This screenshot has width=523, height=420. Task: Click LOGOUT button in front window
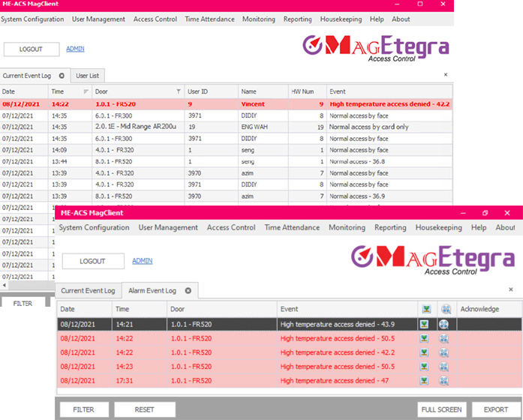coord(93,261)
